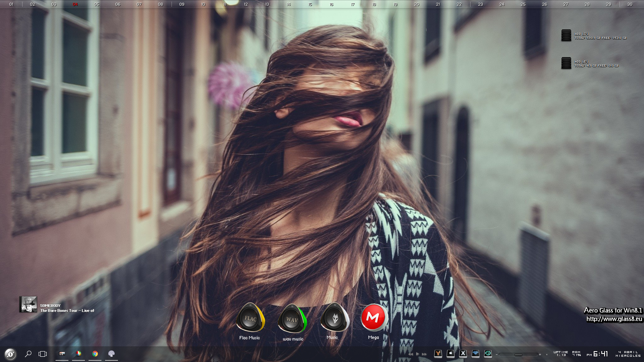Screen dimensions: 644x362
Task: Click the album art thumbnail for Somebody
Action: [28, 304]
